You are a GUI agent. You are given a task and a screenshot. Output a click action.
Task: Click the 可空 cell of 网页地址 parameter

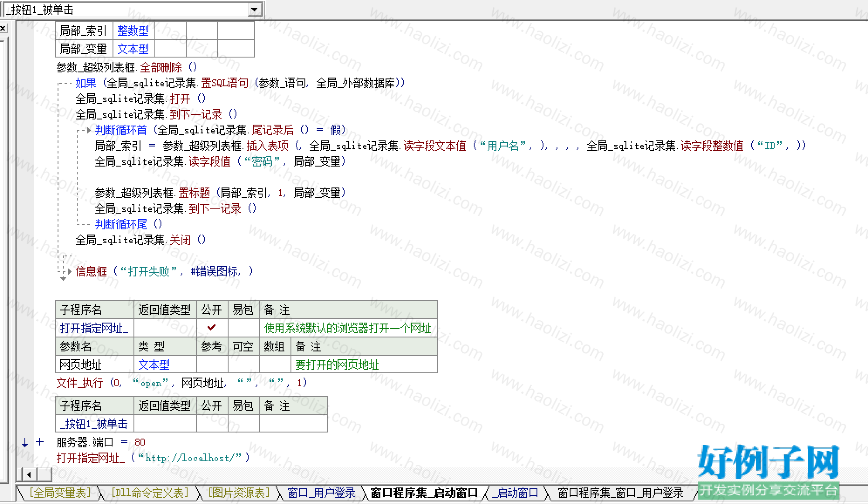(244, 364)
